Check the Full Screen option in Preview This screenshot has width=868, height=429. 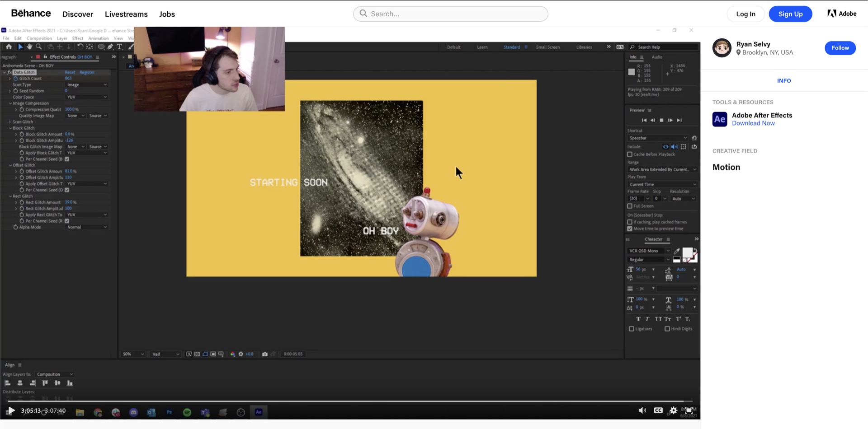630,206
